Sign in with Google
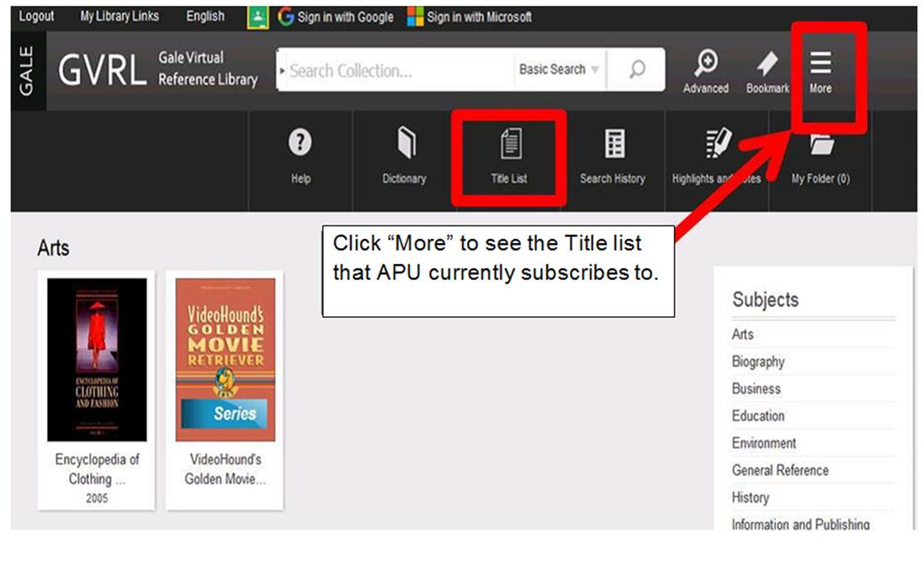 (336, 17)
